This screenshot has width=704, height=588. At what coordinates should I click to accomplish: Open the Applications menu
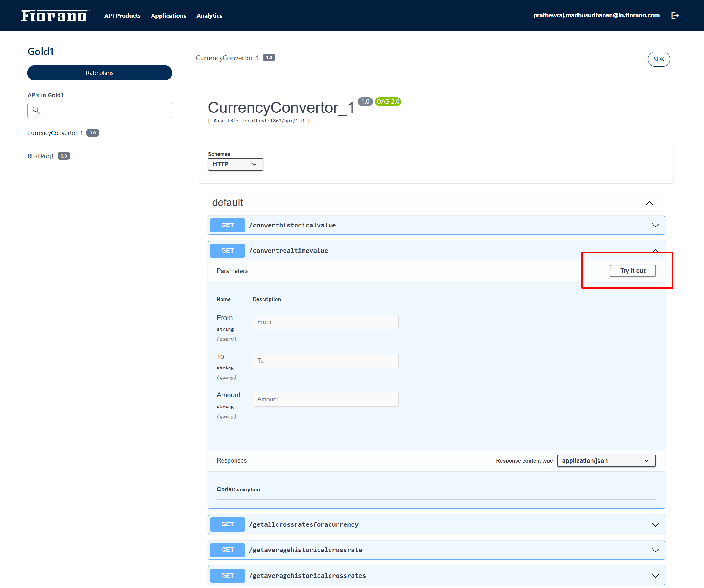click(x=168, y=16)
